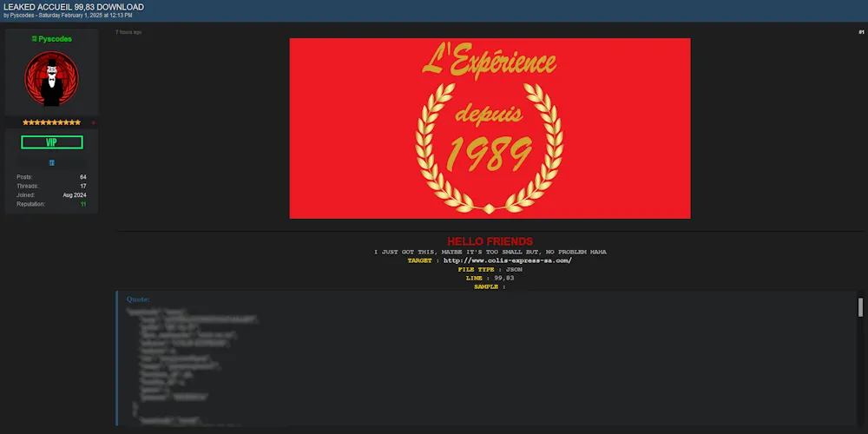Click the L'Expérience depuis 1989 banner image
The width and height of the screenshot is (868, 434).
click(490, 128)
